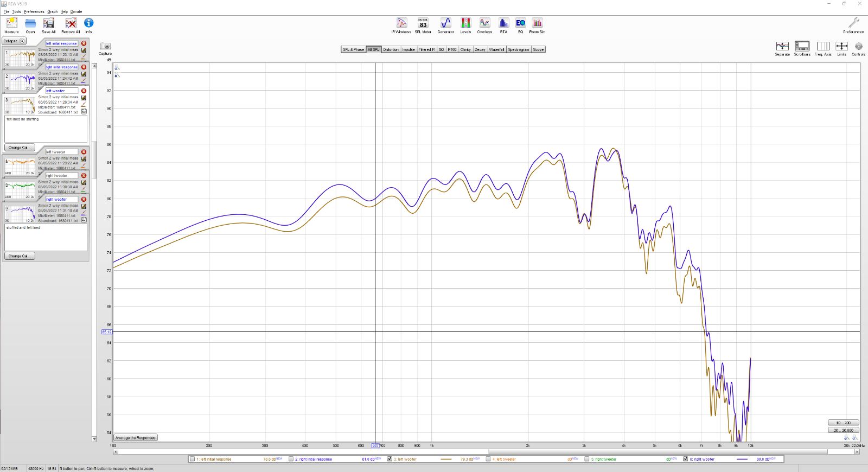Open the EQ window
Viewport: 868px width, 472px height.
[x=520, y=25]
